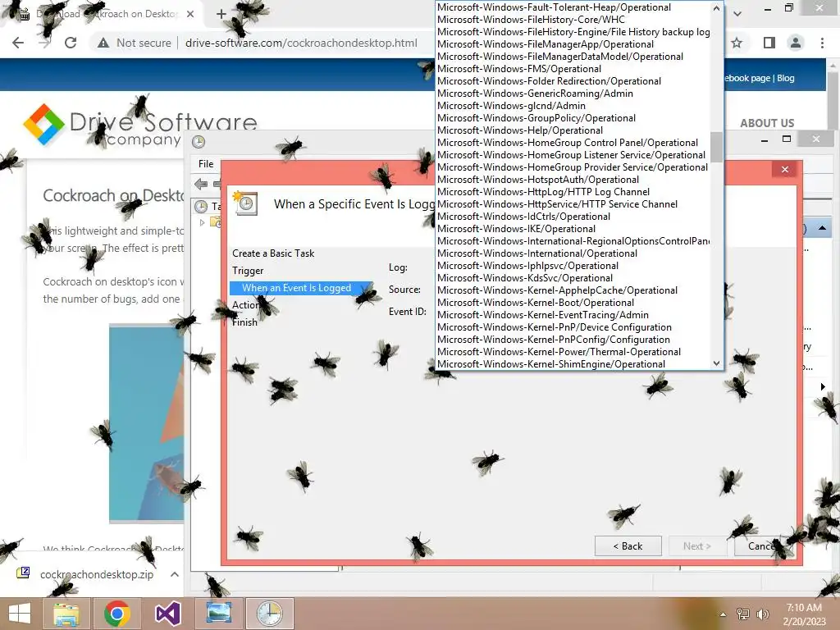Image resolution: width=840 pixels, height=630 pixels.
Task: Open ABOUT US navigation item
Action: pyautogui.click(x=767, y=123)
